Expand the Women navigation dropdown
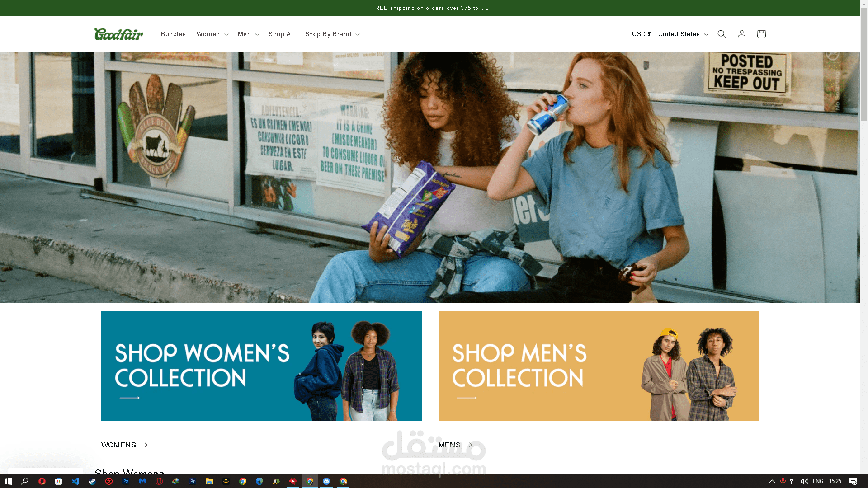The image size is (868, 488). [x=212, y=34]
